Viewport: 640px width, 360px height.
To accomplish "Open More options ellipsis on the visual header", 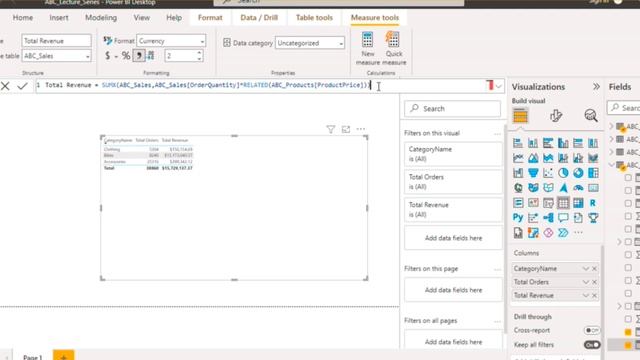I will pos(361,129).
